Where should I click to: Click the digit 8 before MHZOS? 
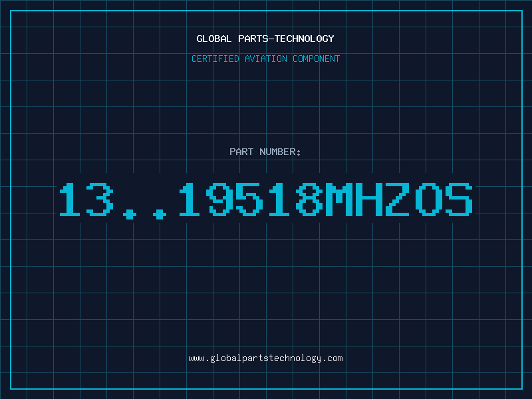coord(309,199)
